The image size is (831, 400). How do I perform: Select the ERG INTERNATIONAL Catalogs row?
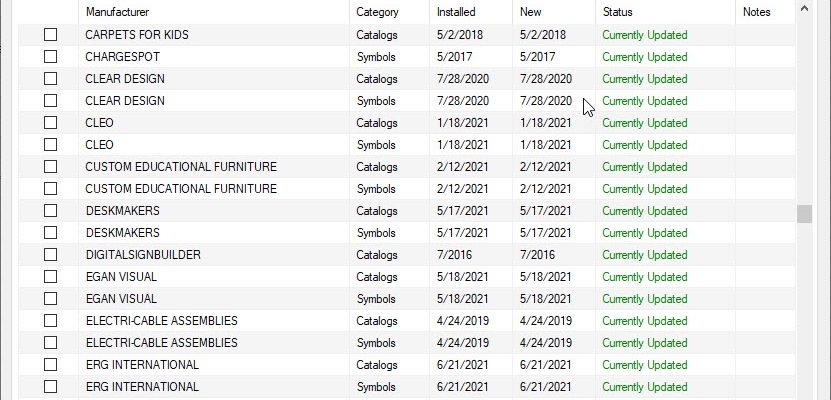(406, 365)
